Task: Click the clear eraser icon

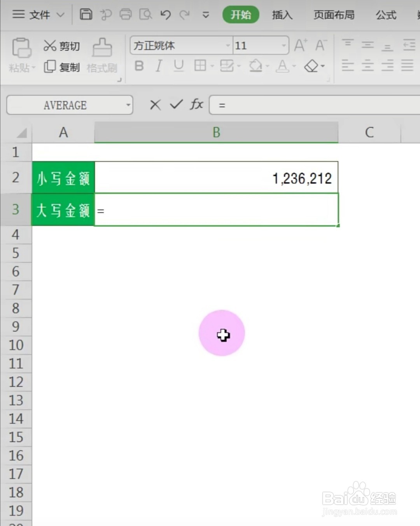Action: point(311,66)
